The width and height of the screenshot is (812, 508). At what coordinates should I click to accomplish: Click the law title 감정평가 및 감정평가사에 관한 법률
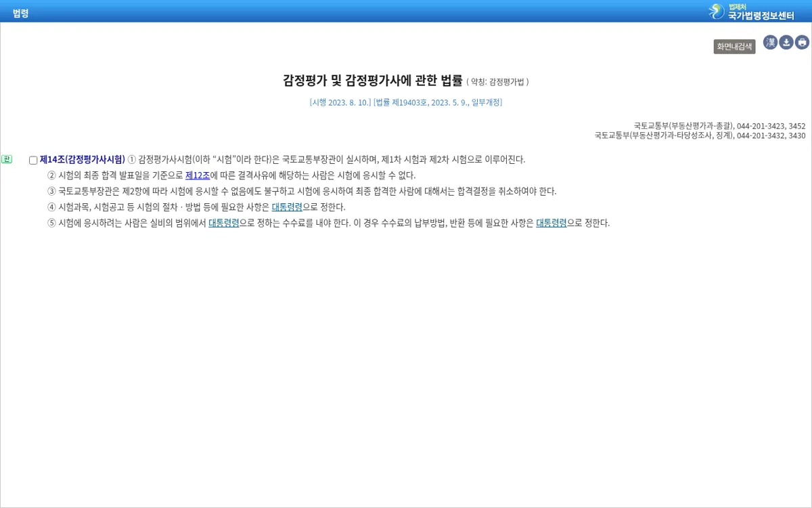click(372, 81)
